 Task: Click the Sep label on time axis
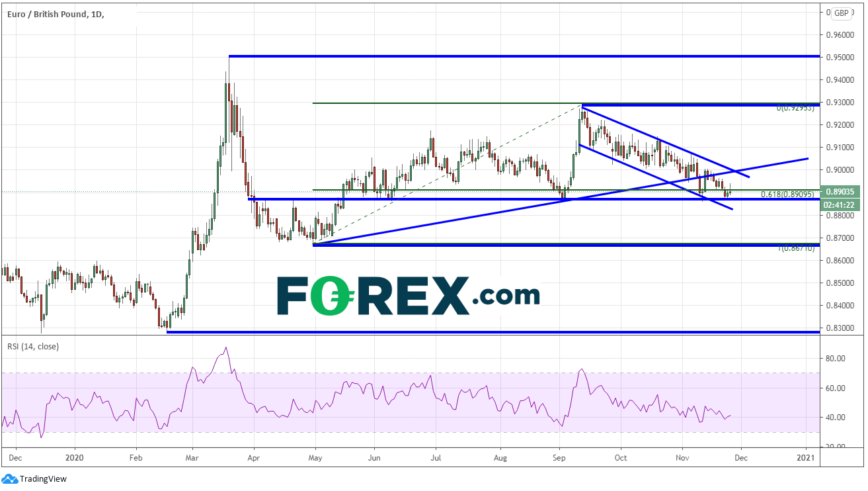pos(559,457)
